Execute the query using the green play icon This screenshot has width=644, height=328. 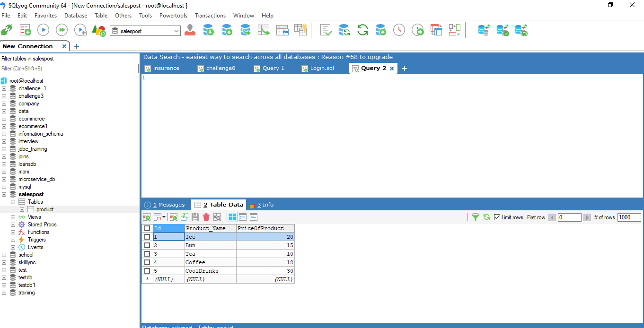click(x=43, y=30)
